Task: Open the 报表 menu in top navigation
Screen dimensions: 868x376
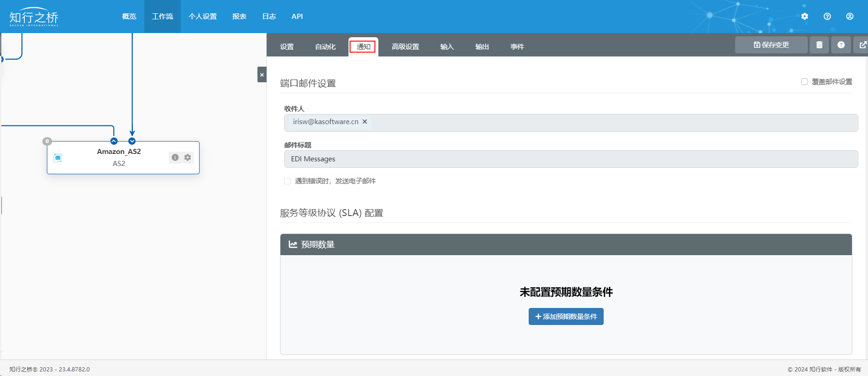Action: coord(239,17)
